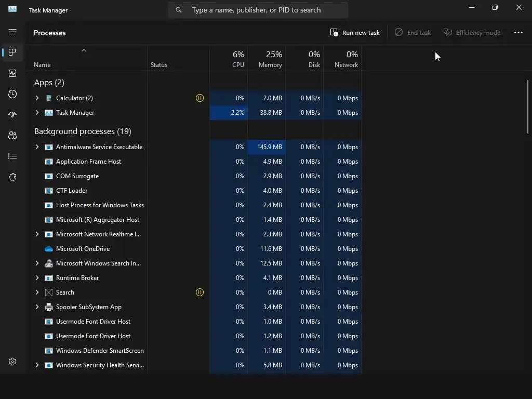Viewport: 532px width, 399px height.
Task: Click the vertical scrollbar thumb
Action: tap(528, 107)
